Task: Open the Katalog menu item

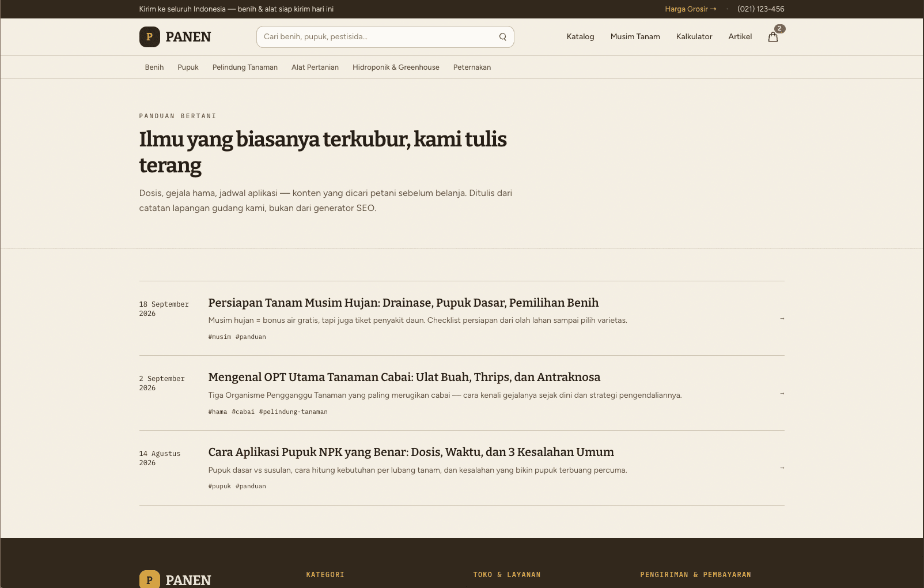Action: point(580,37)
